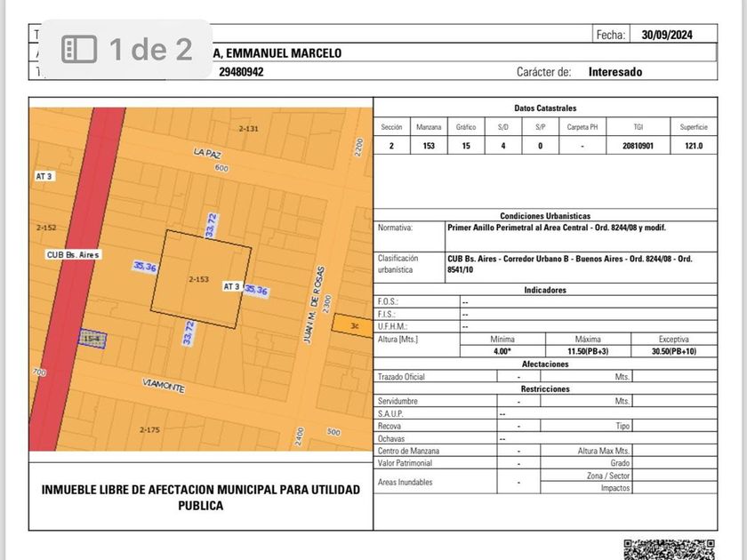Select the TGI value 20810901
The width and height of the screenshot is (747, 560).
pyautogui.click(x=638, y=146)
